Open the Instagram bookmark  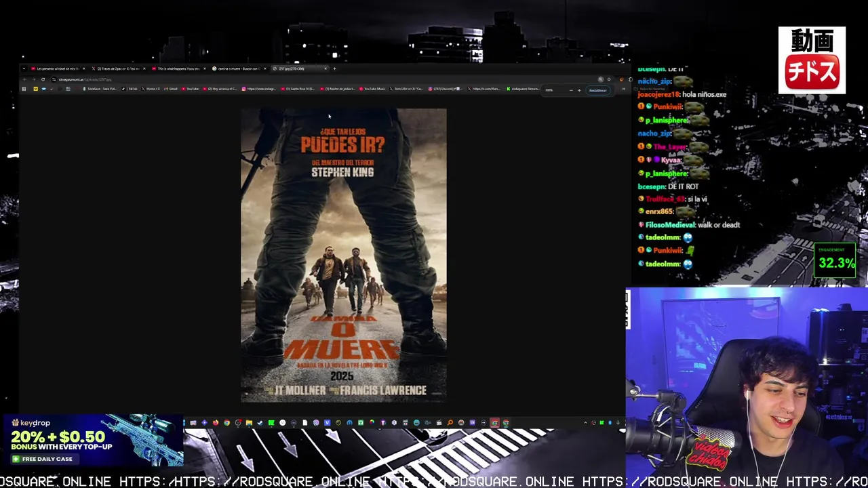pos(259,89)
